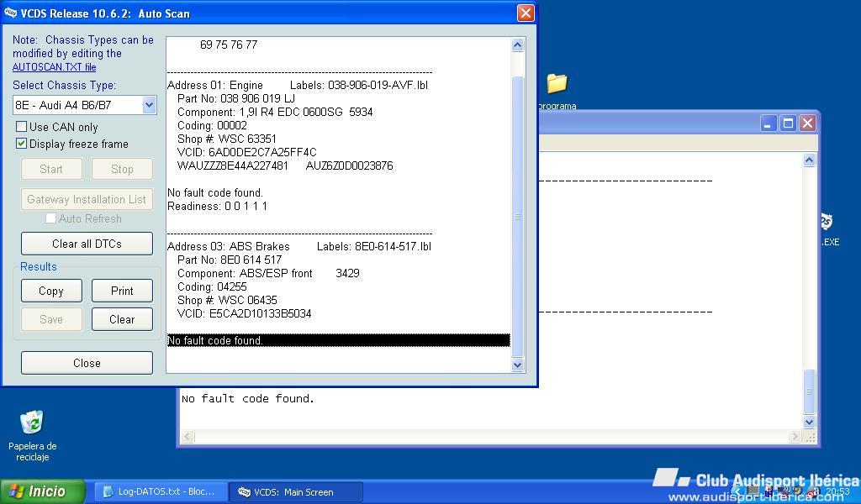Click 'Part No: 8E0 614 517' text
This screenshot has height=504, width=861.
pyautogui.click(x=230, y=260)
